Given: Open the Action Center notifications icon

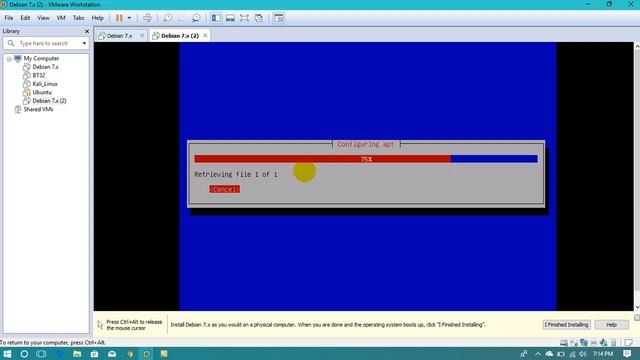Looking at the screenshot, I should 628,354.
